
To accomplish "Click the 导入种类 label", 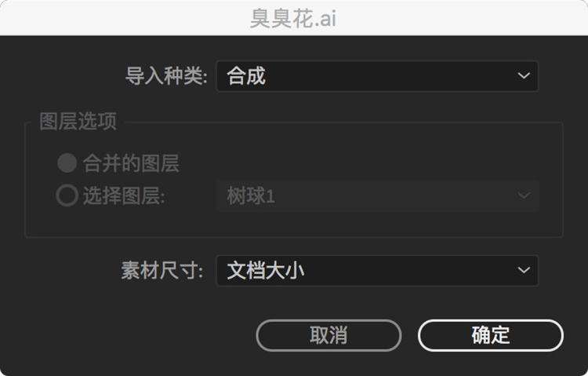I will click(x=166, y=76).
